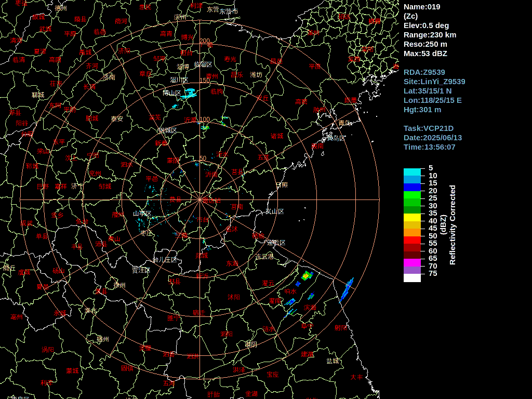This screenshot has width=532, height=399.
Task: Click the elongated blue echo off the 射阳 coast
Action: (347, 290)
